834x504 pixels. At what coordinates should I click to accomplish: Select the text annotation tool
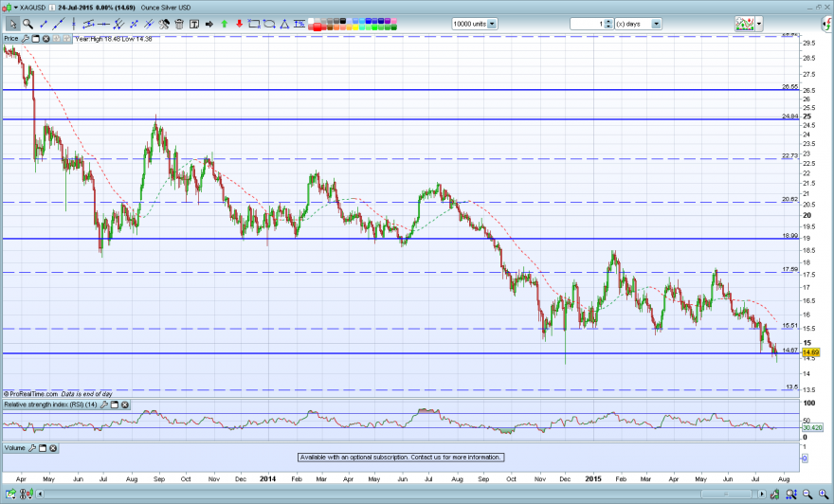pyautogui.click(x=194, y=24)
